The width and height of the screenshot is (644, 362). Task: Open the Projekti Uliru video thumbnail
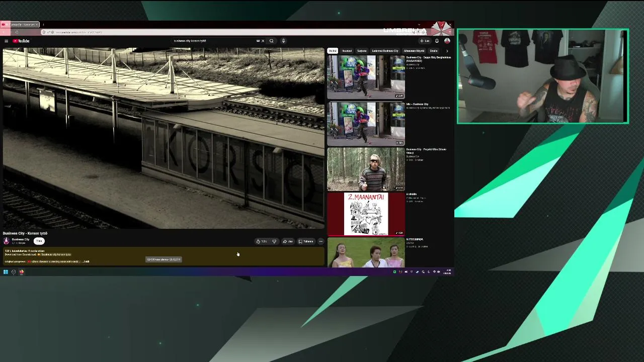tap(366, 169)
